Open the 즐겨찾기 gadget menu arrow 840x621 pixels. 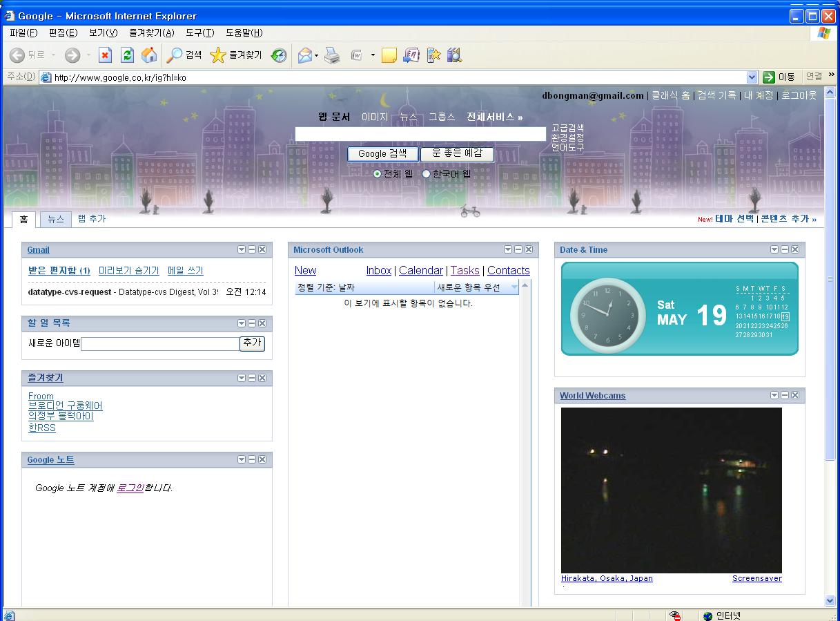click(242, 378)
